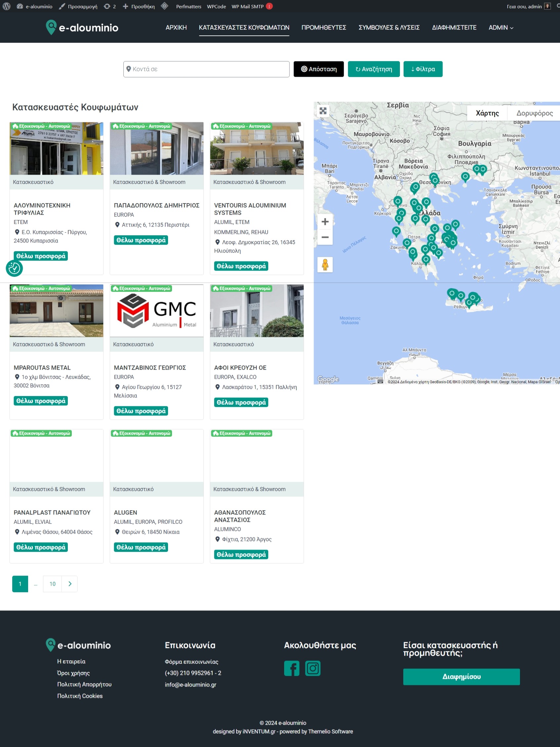Image resolution: width=560 pixels, height=747 pixels.
Task: Open Φόρμα επικοινωνίας contact form link
Action: click(x=192, y=662)
